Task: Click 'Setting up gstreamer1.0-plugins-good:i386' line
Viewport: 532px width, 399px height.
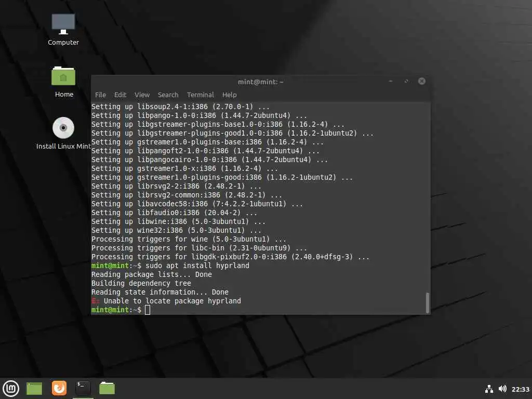Action: pyautogui.click(x=222, y=178)
